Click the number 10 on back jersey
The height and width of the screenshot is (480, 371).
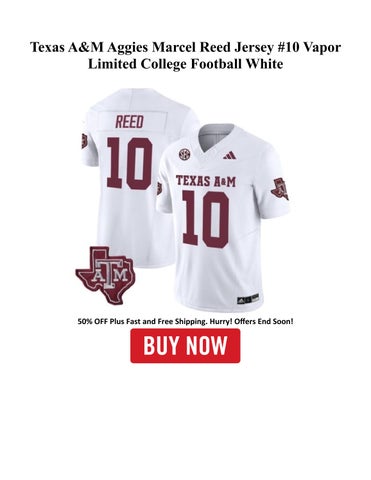(130, 163)
